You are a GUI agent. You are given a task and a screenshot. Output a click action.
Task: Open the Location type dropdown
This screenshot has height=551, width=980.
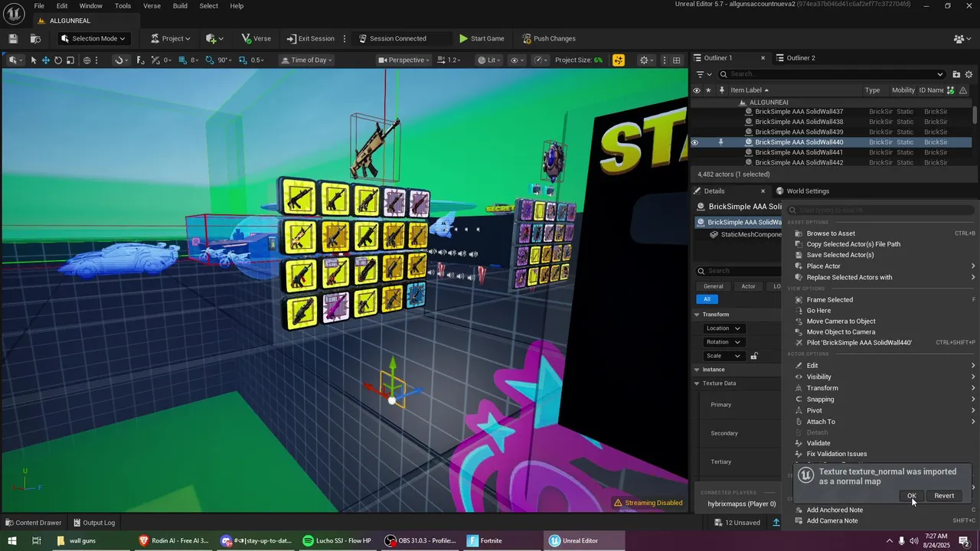pos(724,328)
